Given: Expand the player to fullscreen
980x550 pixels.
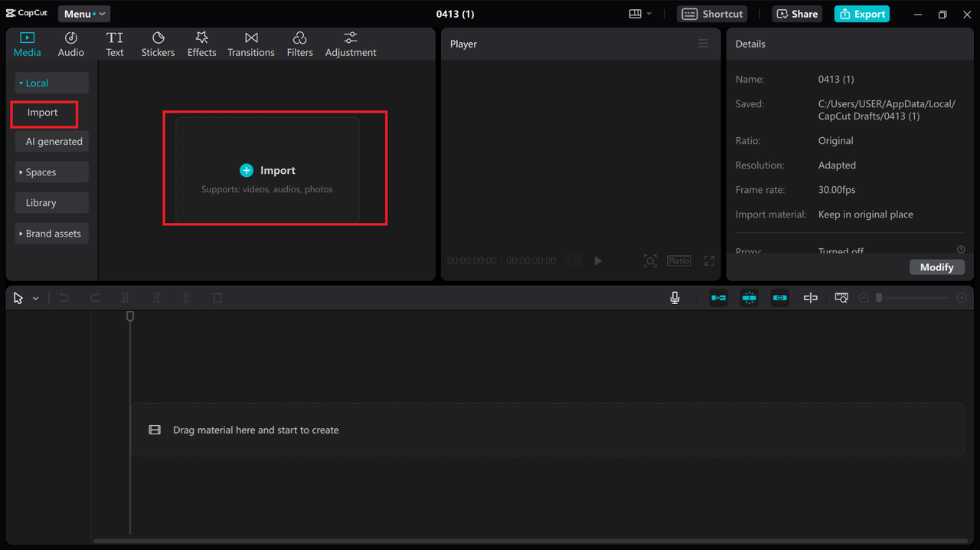Looking at the screenshot, I should (x=710, y=261).
